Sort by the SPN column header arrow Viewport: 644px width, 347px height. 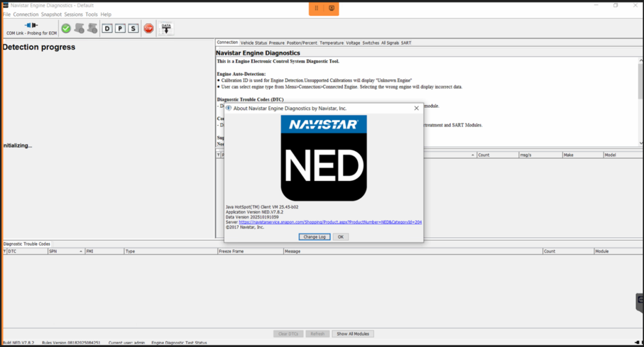[80, 251]
